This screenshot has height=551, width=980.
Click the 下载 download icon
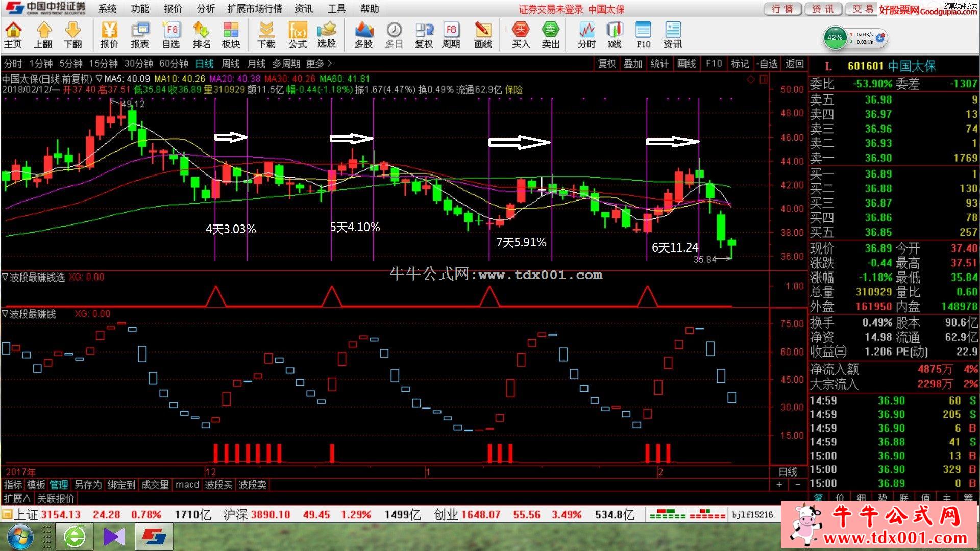(x=266, y=35)
